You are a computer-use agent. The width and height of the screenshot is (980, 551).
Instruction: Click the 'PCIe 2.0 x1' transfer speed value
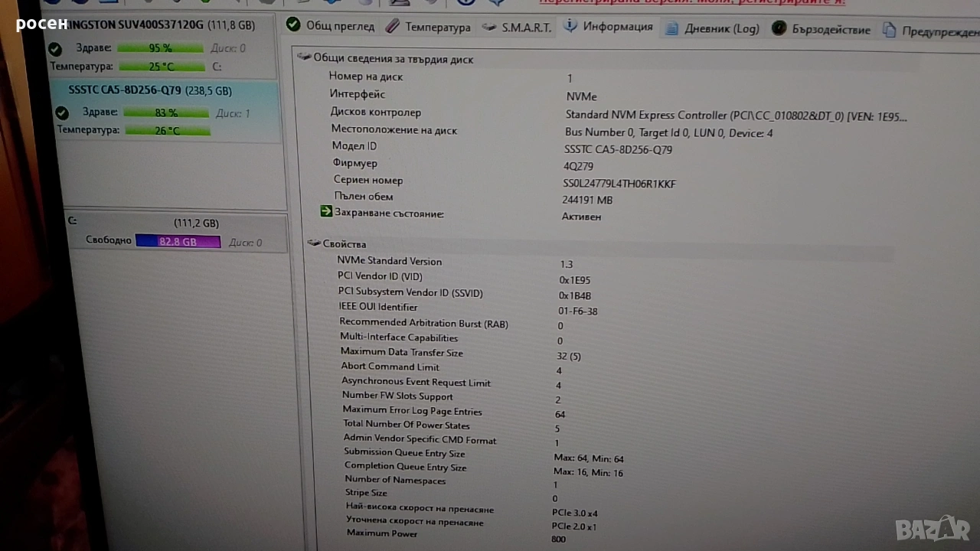pyautogui.click(x=574, y=527)
